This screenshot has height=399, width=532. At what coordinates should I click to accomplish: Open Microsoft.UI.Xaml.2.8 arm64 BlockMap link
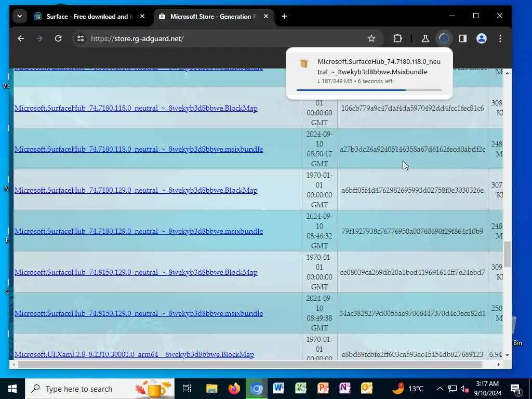pos(134,354)
